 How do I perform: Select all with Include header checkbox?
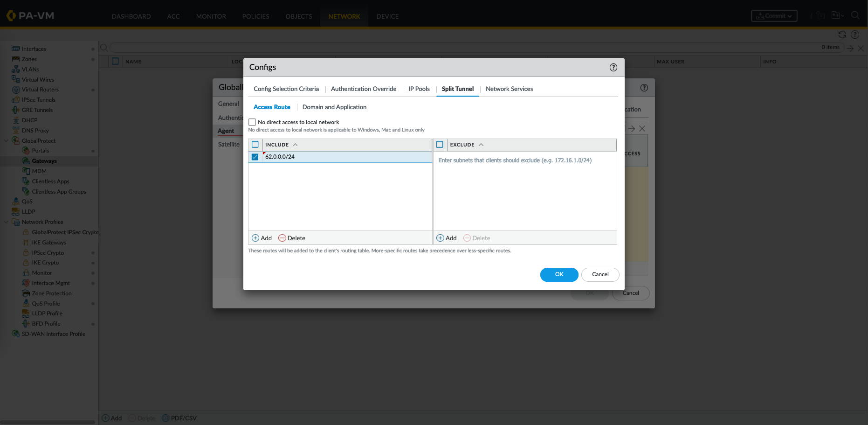[x=255, y=145]
